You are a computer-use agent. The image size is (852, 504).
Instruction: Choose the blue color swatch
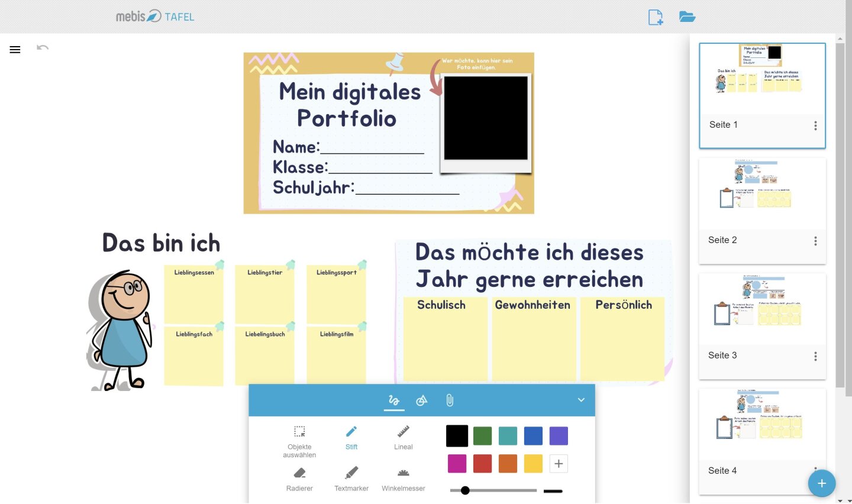click(x=533, y=436)
